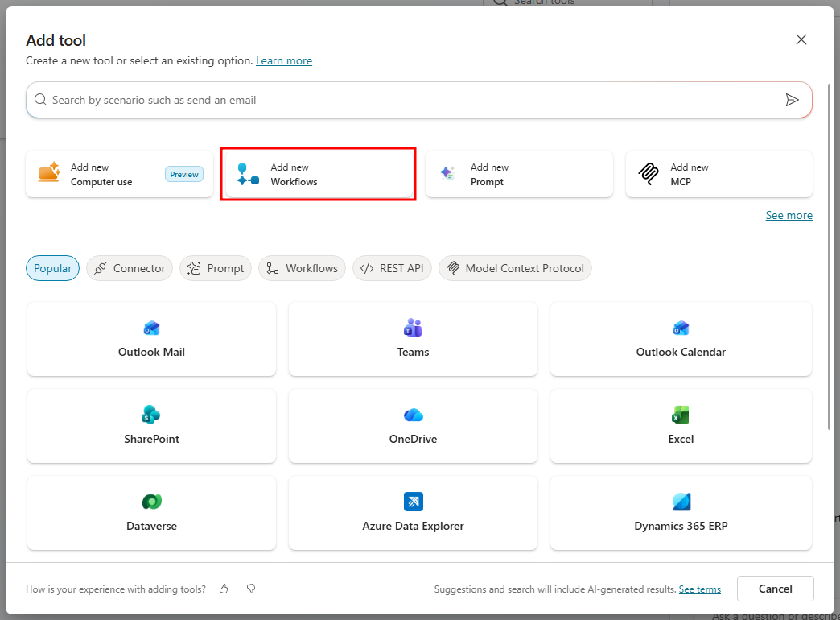Choose the Dataverse connector
This screenshot has width=840, height=620.
coord(151,513)
